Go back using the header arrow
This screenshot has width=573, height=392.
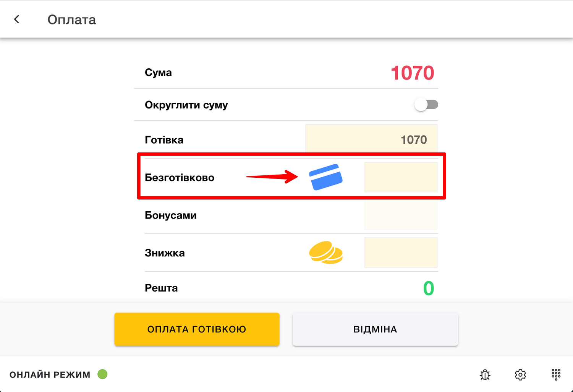pyautogui.click(x=16, y=19)
